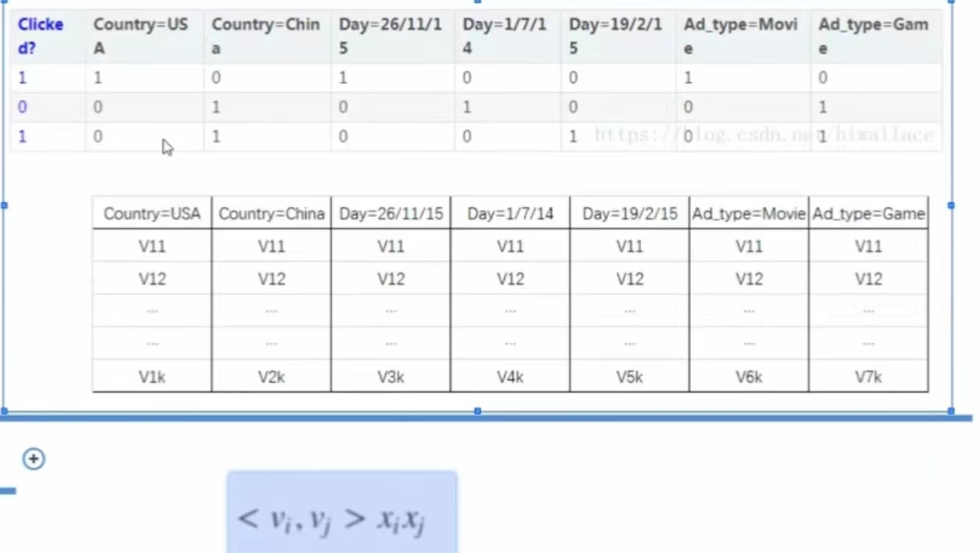Screen dimensions: 980x553
Task: Click the bottom-center handle below the lower table
Action: coord(477,410)
